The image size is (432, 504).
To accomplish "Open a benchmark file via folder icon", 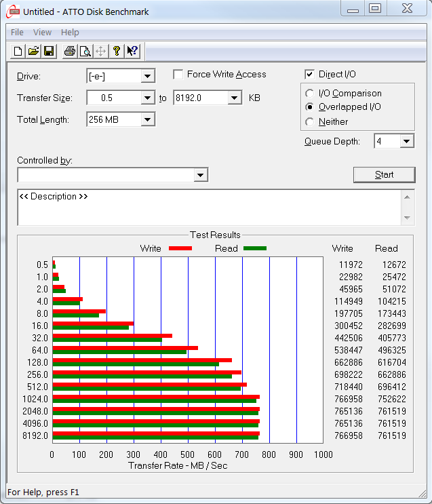I will [33, 51].
